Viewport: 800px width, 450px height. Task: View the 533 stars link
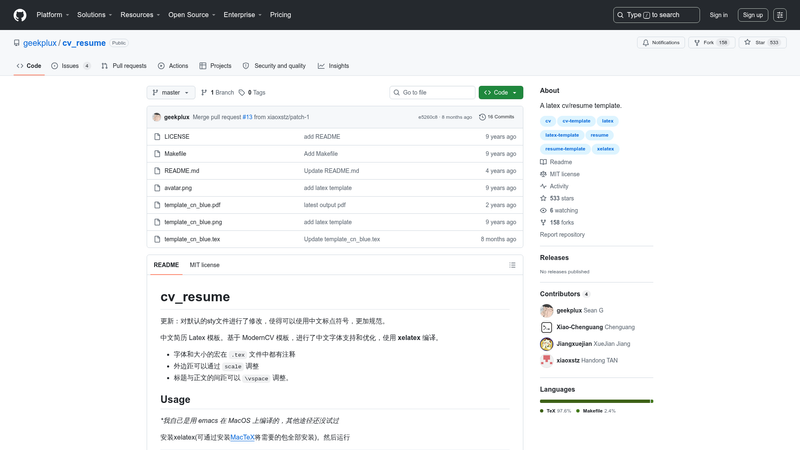[x=557, y=198]
